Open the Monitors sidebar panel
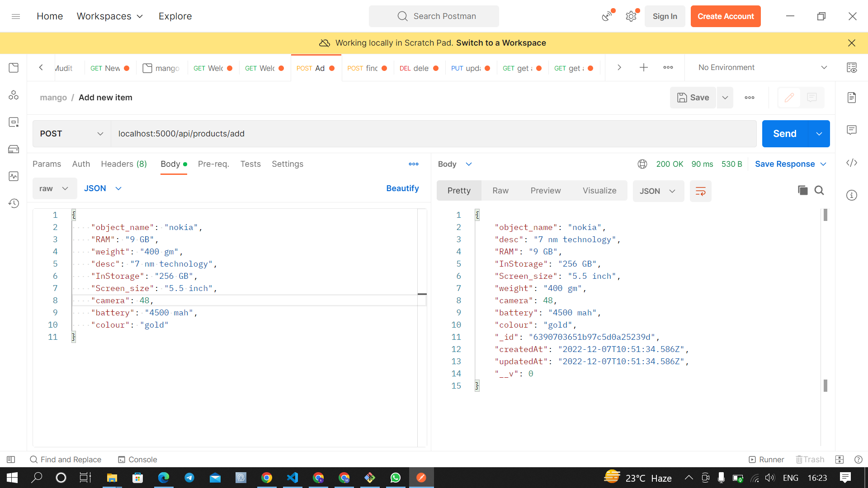This screenshot has width=868, height=488. click(14, 176)
